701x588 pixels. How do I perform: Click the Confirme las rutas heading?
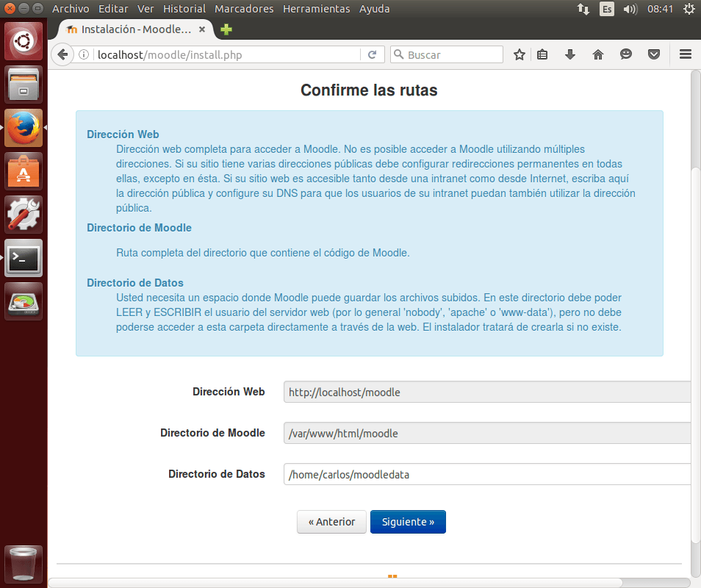369,90
